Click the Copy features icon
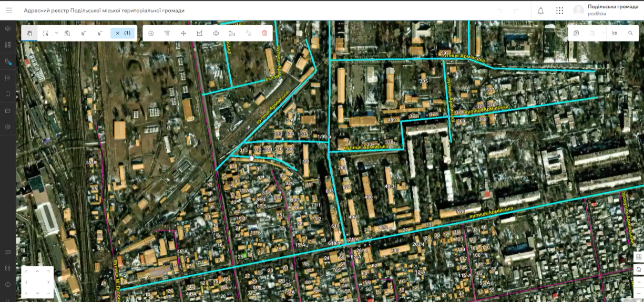The width and height of the screenshot is (644, 302). (576, 33)
